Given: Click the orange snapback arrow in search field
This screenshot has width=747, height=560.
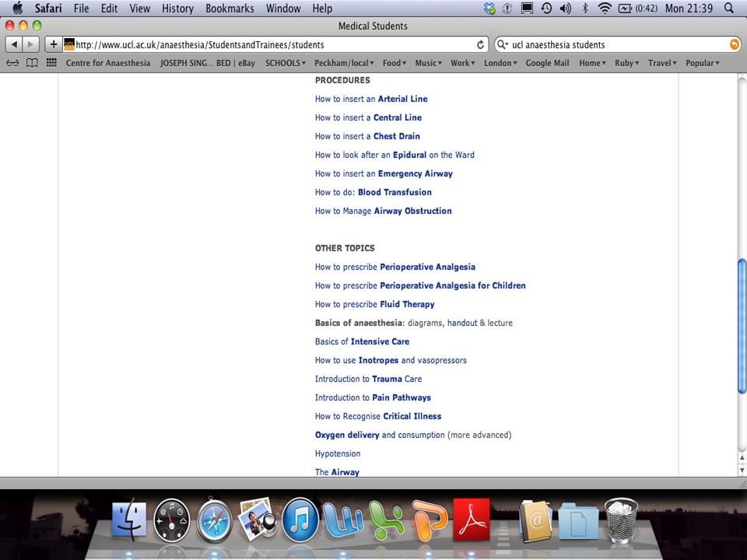Looking at the screenshot, I should pos(734,45).
